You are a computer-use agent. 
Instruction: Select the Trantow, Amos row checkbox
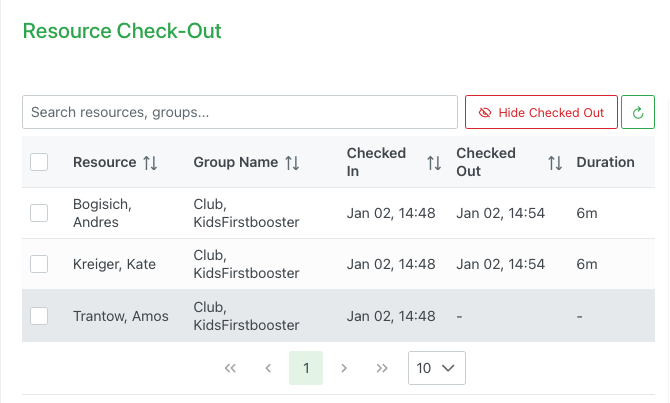[39, 316]
